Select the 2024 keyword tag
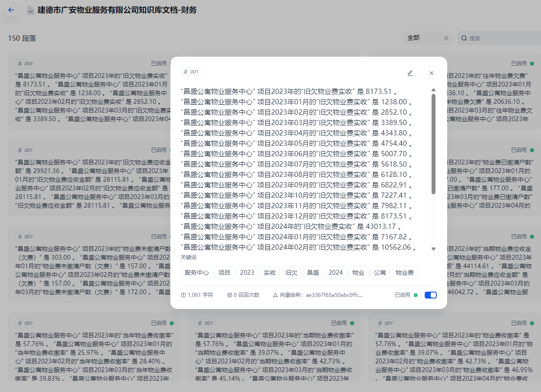 (336, 273)
